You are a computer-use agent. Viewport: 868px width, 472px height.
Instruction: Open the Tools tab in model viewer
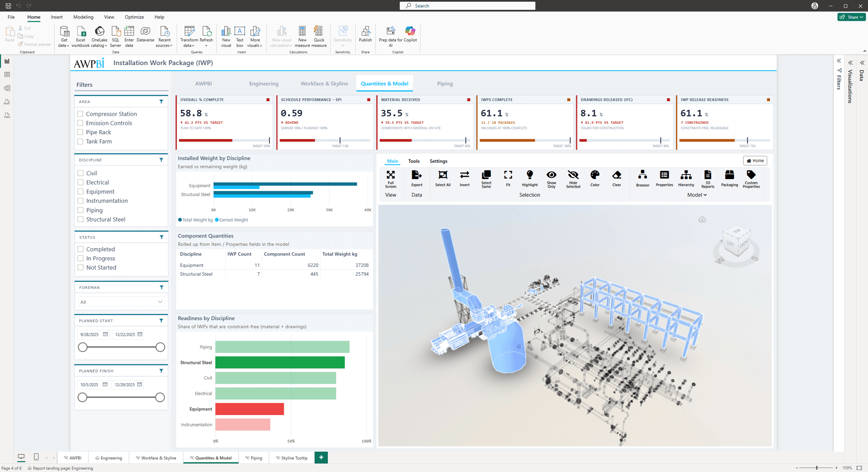(414, 161)
